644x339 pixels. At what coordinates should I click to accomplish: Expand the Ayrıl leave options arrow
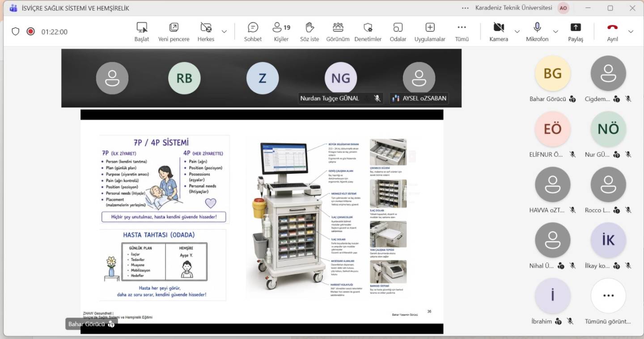tap(631, 32)
